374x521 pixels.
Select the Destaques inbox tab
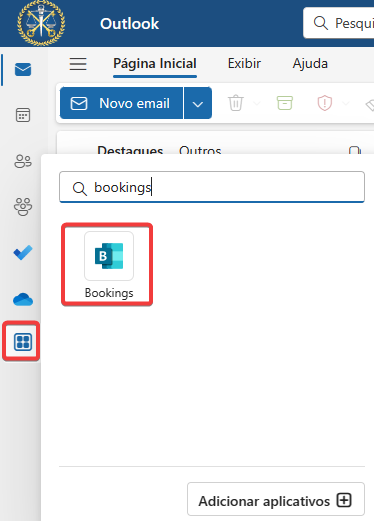130,150
